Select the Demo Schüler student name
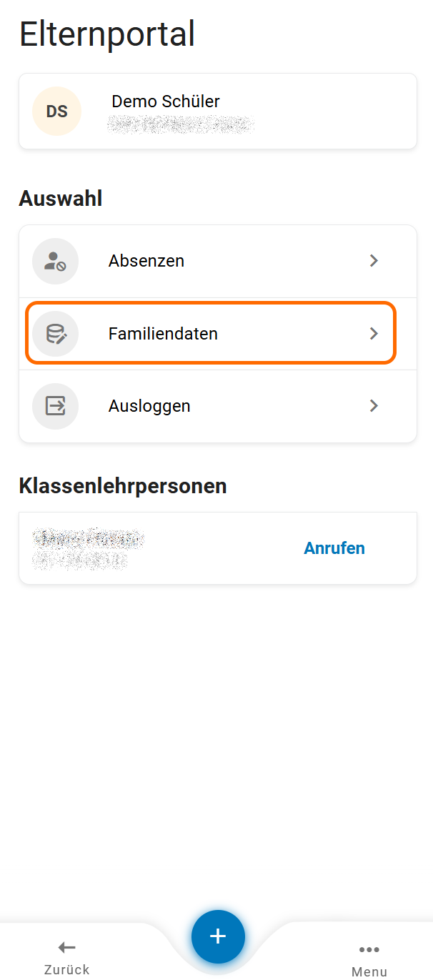 (166, 102)
